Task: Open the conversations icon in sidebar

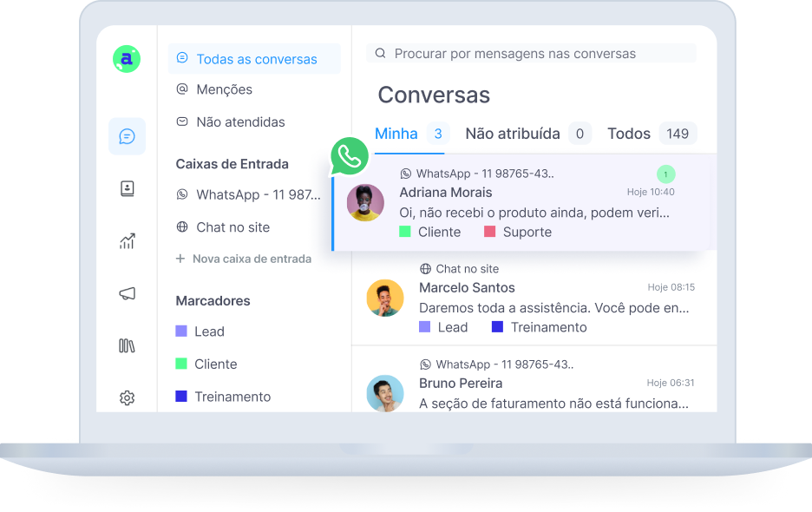Action: 127,136
